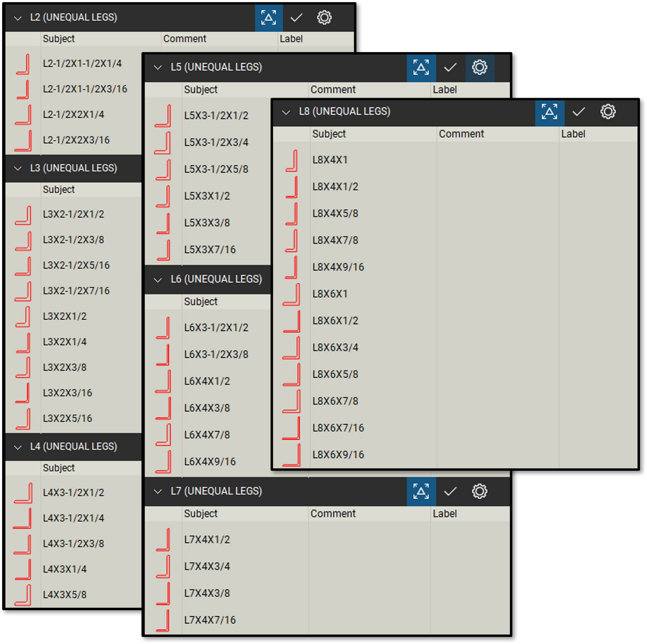Collapse the L2 (UNEQUAL LEGS) section chevron
Image resolution: width=647 pixels, height=644 pixels.
click(x=18, y=18)
